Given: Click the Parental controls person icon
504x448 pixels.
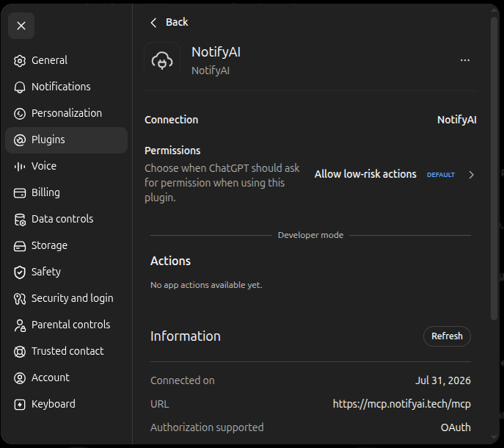Looking at the screenshot, I should pyautogui.click(x=20, y=325).
